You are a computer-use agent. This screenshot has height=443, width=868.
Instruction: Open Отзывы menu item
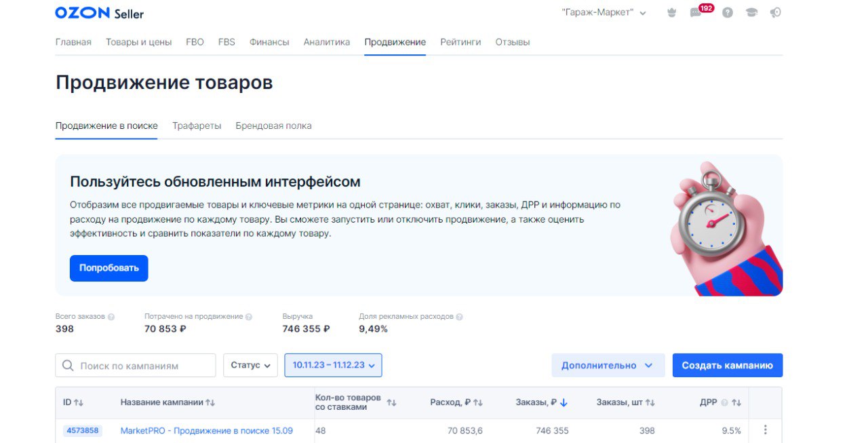513,42
